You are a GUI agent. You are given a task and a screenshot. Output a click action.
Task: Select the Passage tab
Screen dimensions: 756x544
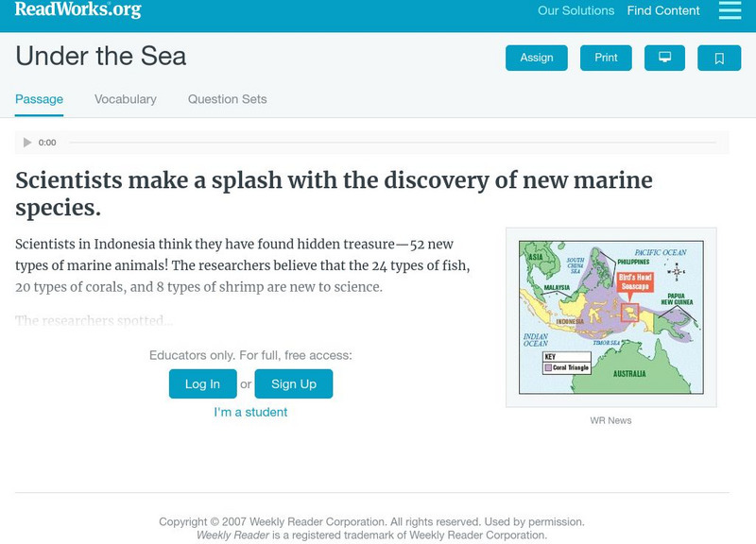point(39,99)
